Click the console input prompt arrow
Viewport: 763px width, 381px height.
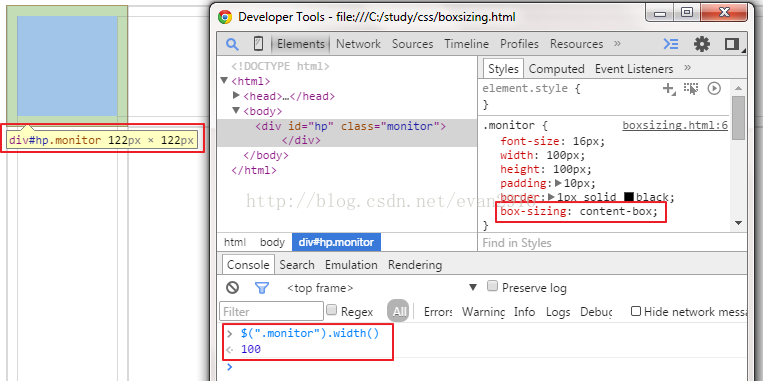coord(230,366)
